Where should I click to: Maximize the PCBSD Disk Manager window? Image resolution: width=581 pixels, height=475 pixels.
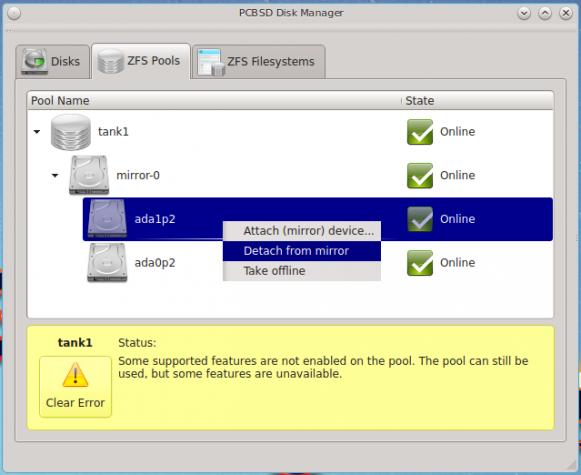click(x=545, y=14)
